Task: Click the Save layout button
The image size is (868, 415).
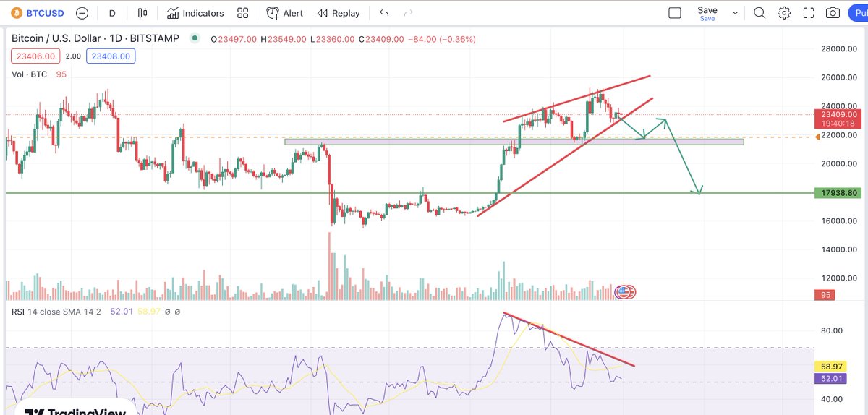Action: pyautogui.click(x=707, y=13)
